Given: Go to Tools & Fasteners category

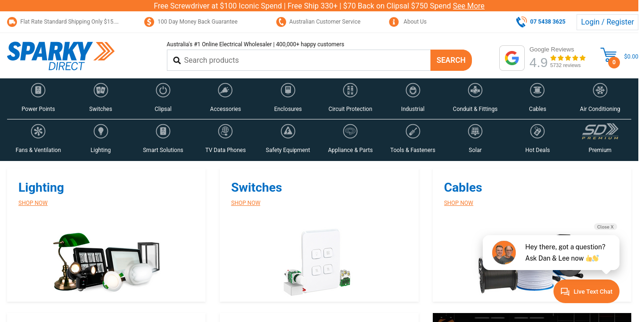Looking at the screenshot, I should click(x=413, y=150).
